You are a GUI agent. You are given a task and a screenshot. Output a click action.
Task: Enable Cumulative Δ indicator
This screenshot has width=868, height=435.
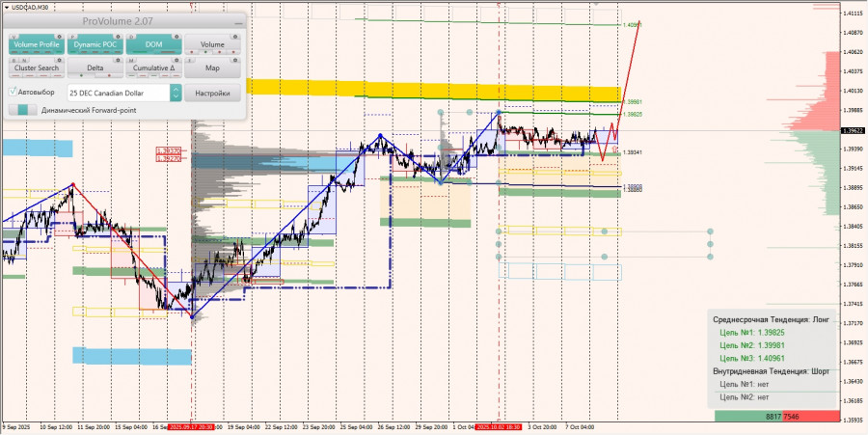[154, 68]
